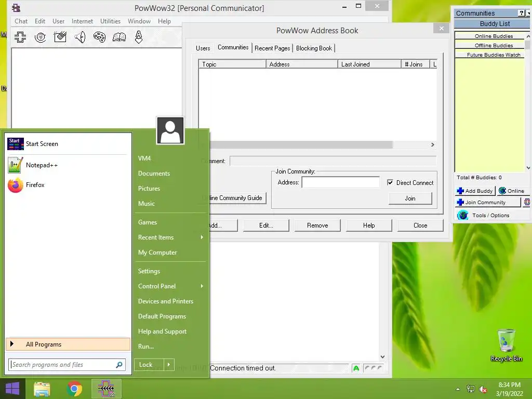This screenshot has height=399, width=532.
Task: Open the whiteboard toolbar icon
Action: pos(60,37)
